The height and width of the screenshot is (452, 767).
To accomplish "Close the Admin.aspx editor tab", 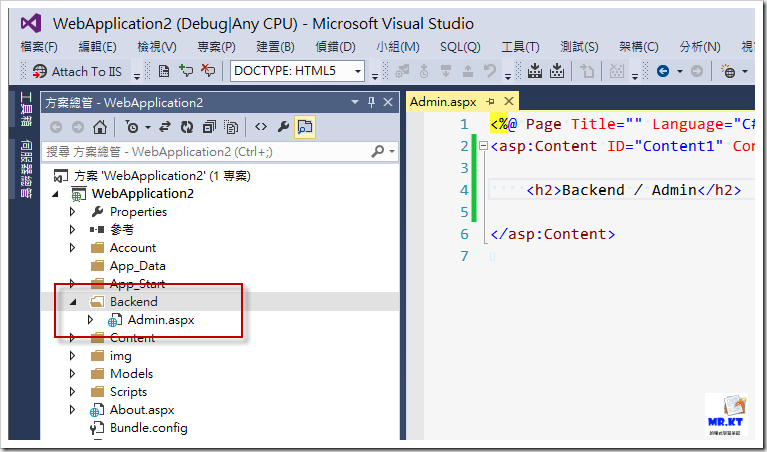I will pyautogui.click(x=509, y=101).
